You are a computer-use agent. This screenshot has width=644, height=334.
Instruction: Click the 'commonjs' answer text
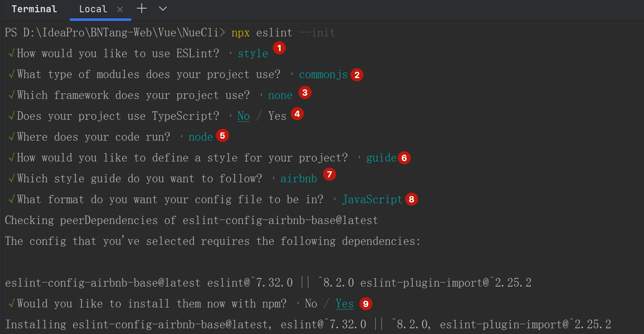point(323,74)
